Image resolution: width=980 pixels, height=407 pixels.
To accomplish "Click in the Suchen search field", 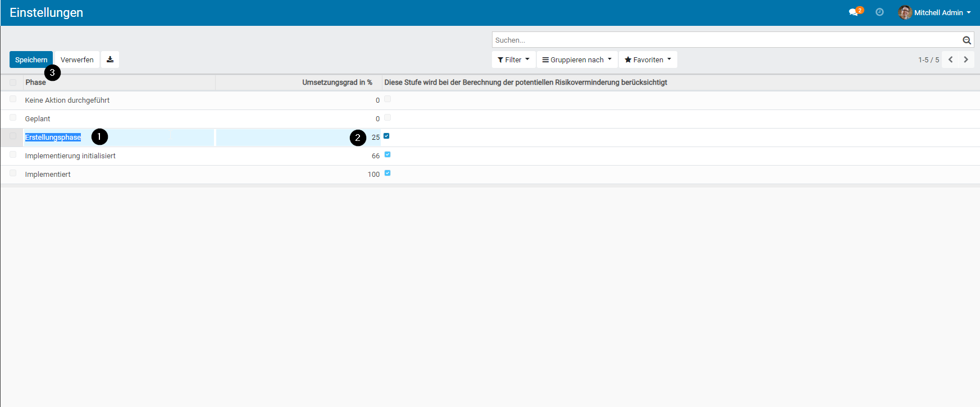I will [724, 40].
